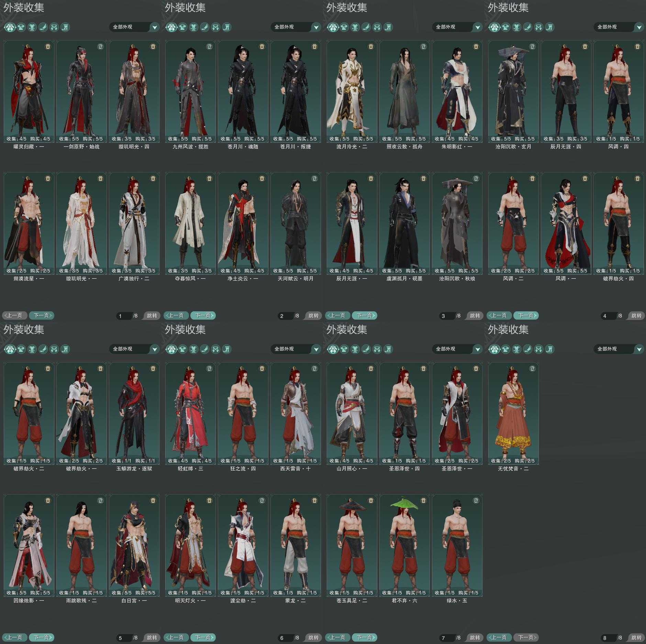Image resolution: width=646 pixels, height=644 pixels.
Task: Click the crossed-out icon on 无忧梵音·二 card
Action: tap(532, 368)
